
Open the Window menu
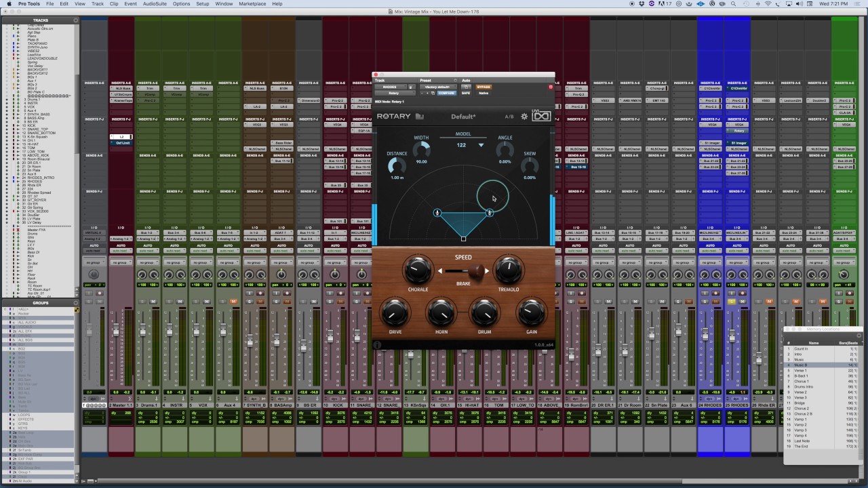(224, 3)
